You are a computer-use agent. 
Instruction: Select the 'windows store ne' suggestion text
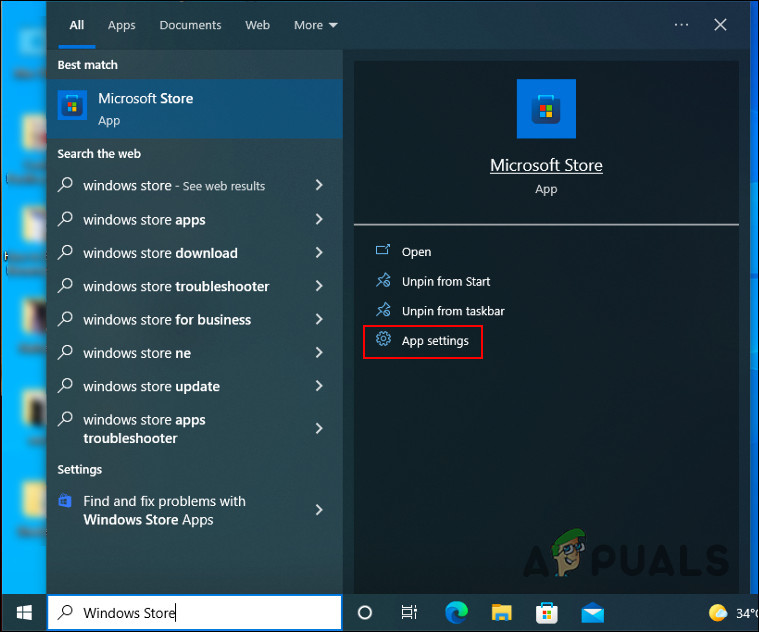click(x=137, y=353)
